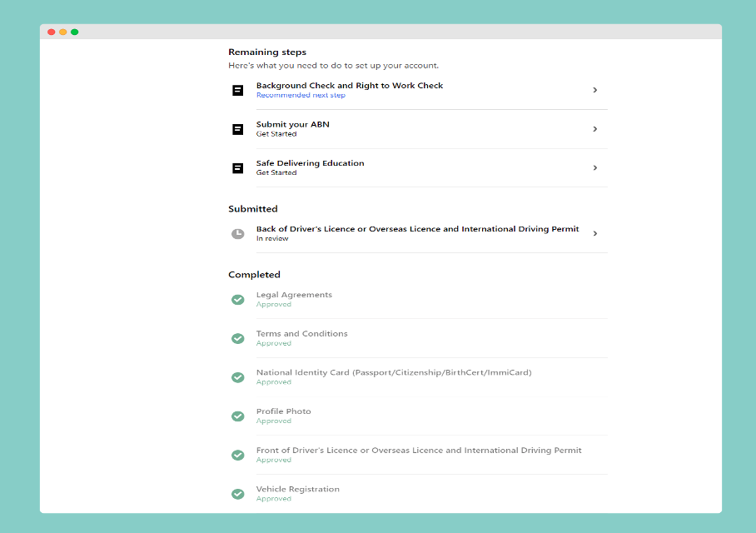The width and height of the screenshot is (756, 533).
Task: Click document icon beside Background Check step
Action: click(x=238, y=90)
